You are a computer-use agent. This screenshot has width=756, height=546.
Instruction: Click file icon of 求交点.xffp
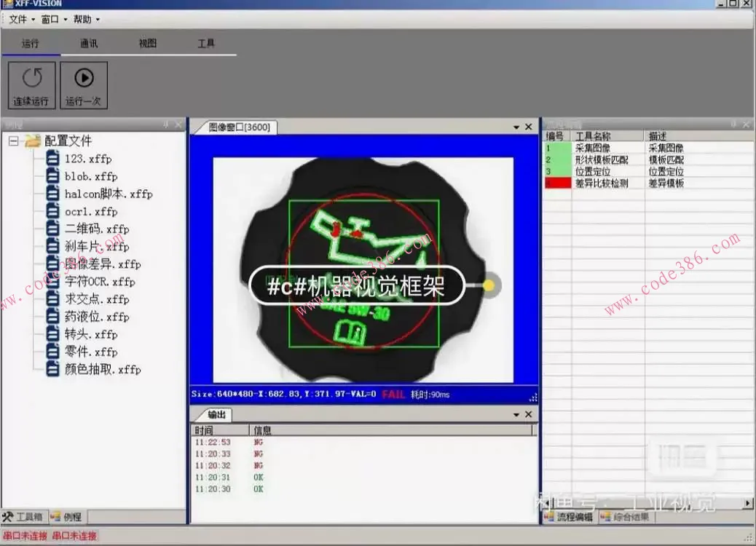[52, 298]
